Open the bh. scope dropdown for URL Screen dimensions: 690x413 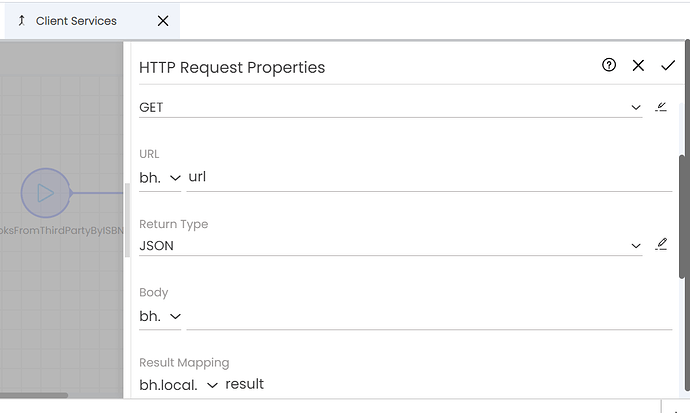[x=160, y=178]
